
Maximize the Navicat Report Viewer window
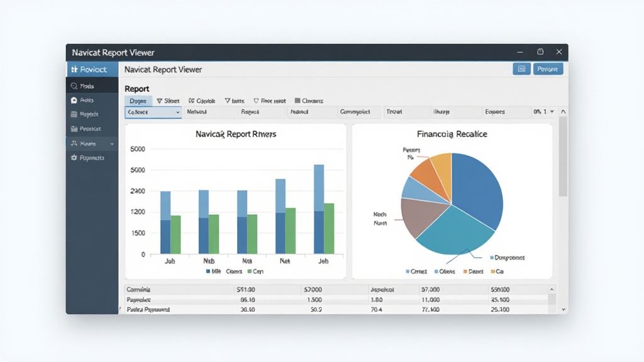click(x=540, y=52)
